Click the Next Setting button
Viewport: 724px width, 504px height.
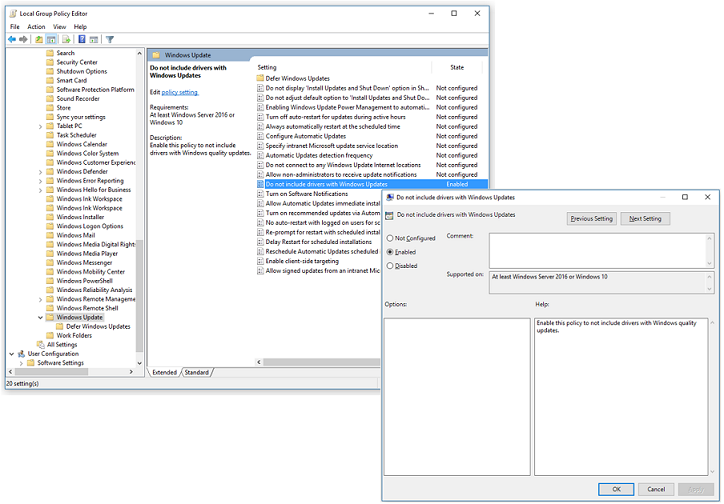pos(645,218)
